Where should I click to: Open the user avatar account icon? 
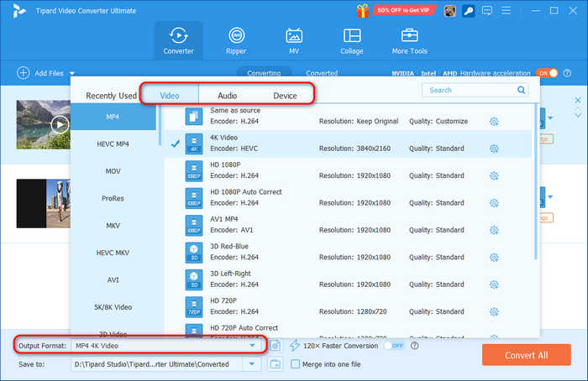(x=449, y=11)
